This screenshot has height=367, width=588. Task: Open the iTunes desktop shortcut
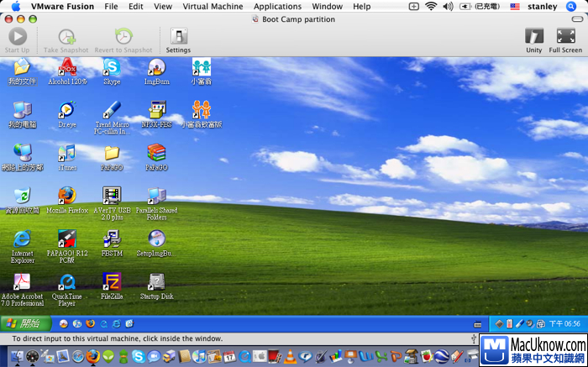point(67,154)
